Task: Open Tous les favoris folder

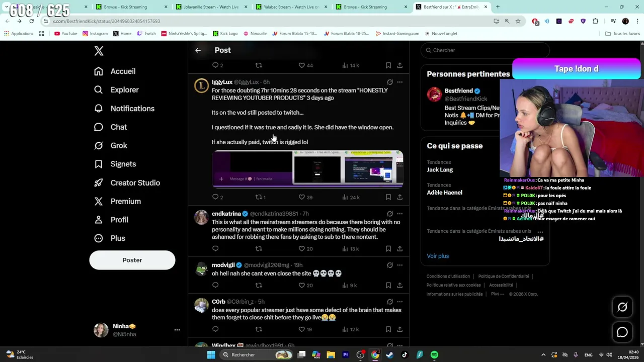Action: point(622,34)
